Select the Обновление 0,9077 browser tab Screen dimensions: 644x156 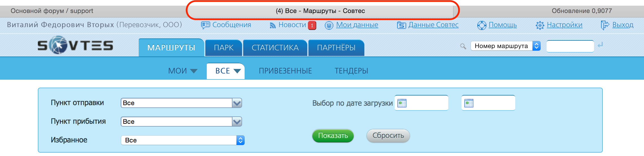pyautogui.click(x=582, y=11)
